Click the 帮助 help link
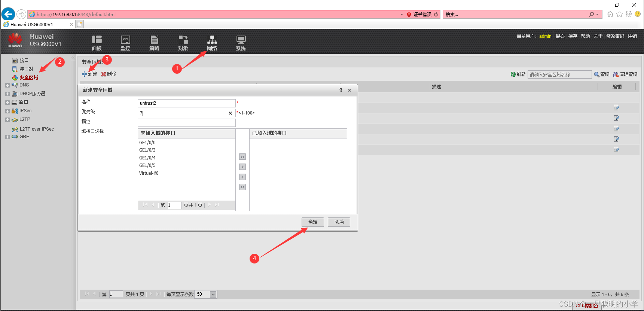Screen dimensions: 644x311 tap(585, 36)
